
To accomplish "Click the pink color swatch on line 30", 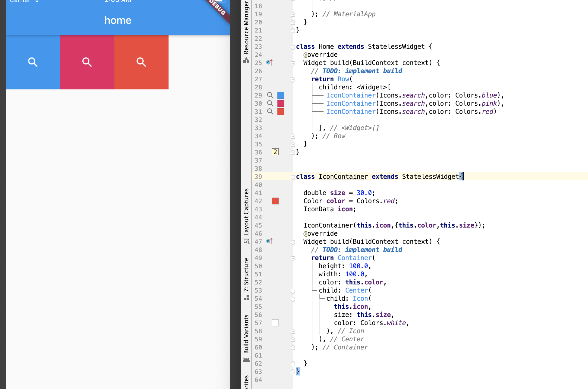I will (x=281, y=103).
